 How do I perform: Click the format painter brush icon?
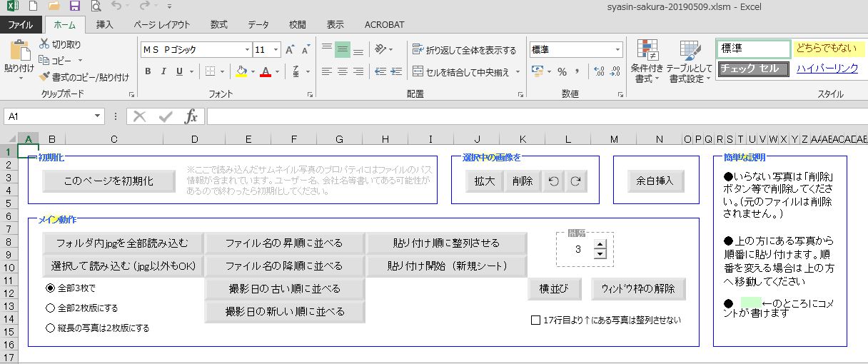pyautogui.click(x=44, y=77)
